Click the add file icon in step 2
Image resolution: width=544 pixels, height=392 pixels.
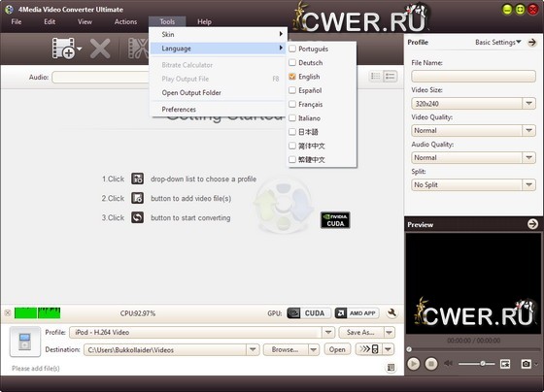137,198
